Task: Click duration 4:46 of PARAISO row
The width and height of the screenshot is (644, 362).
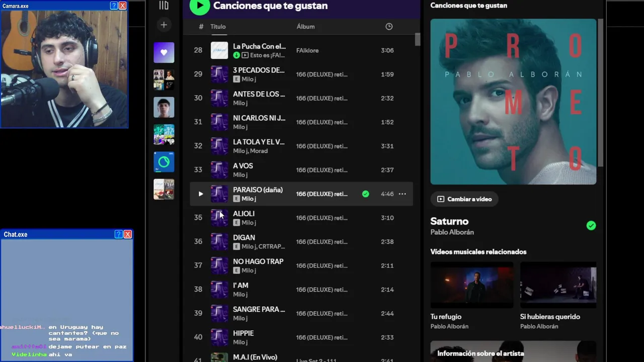Action: [387, 194]
